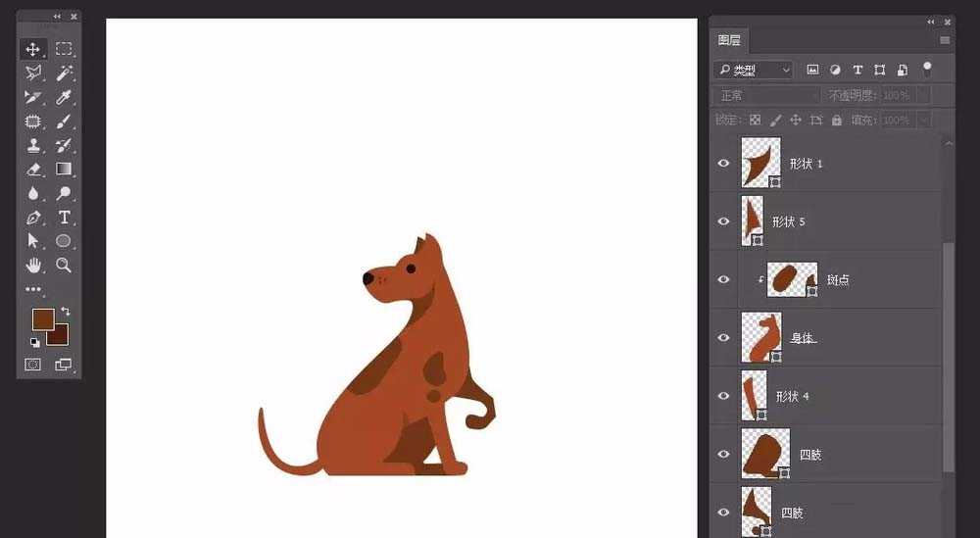Select the Horizontal Type tool

coord(64,217)
